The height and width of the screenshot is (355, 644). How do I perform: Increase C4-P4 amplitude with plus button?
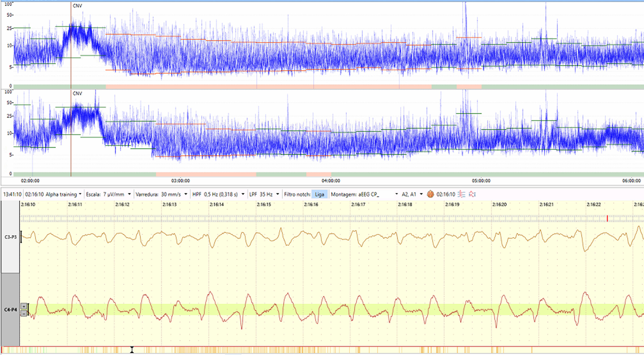click(24, 306)
